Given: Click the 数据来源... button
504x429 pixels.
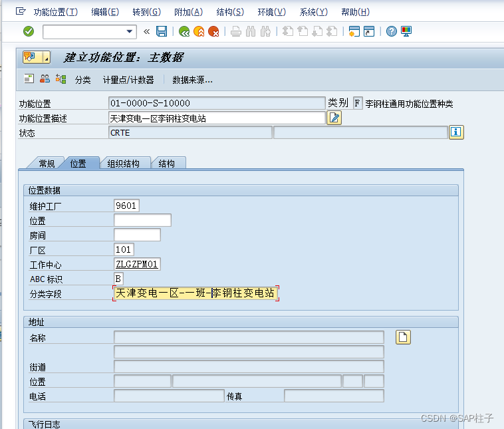Looking at the screenshot, I should click(x=192, y=80).
